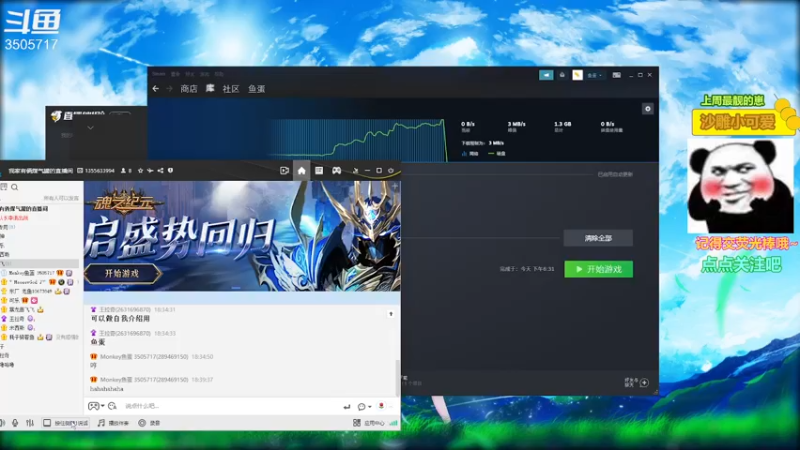
Task: Open the 鱼蛋 profile tab in Steam
Action: (x=257, y=89)
